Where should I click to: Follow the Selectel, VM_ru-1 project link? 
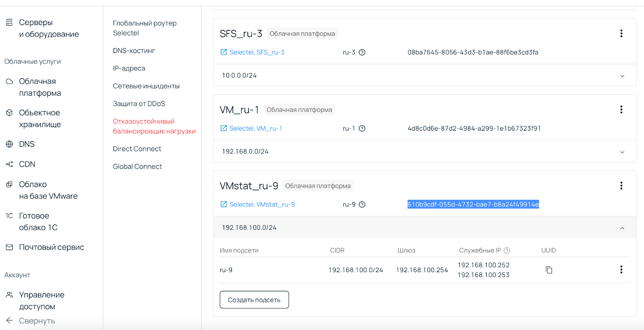[256, 128]
